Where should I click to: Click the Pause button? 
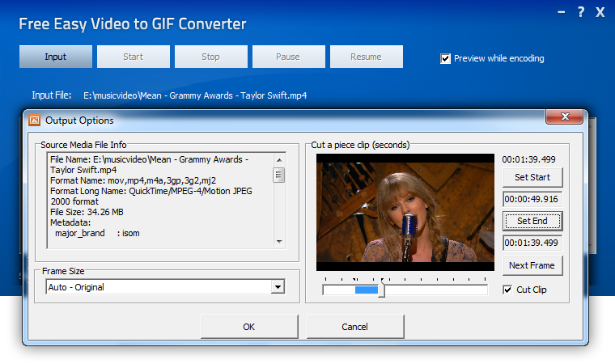[x=289, y=57]
